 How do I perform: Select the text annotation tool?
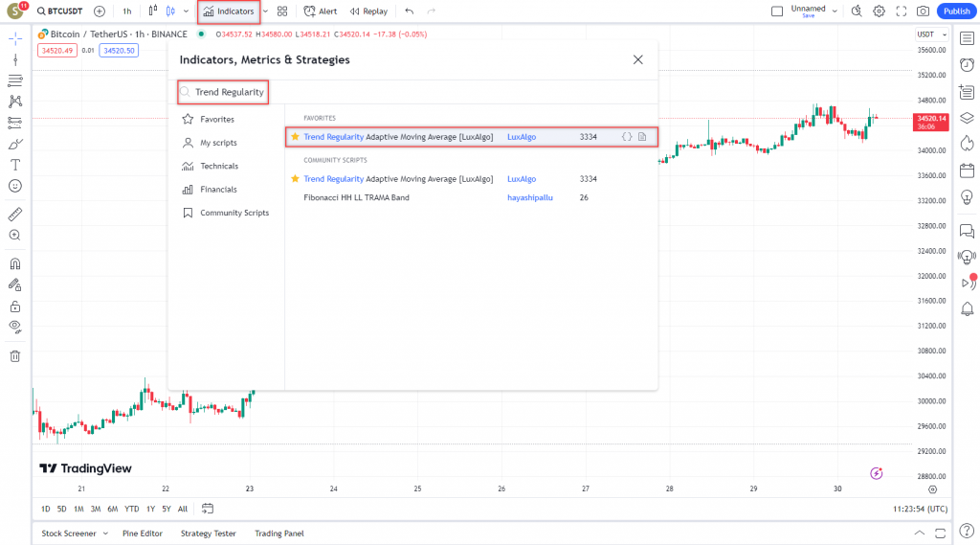coord(15,165)
